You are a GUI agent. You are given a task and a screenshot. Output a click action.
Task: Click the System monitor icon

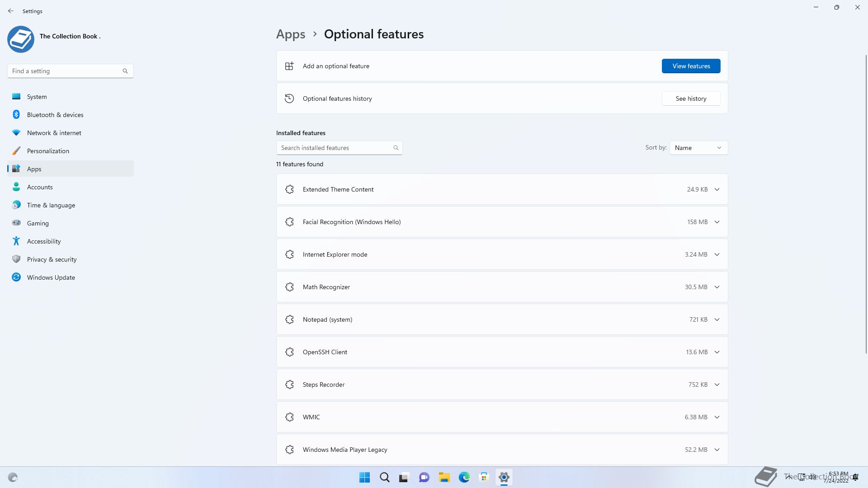click(x=16, y=96)
